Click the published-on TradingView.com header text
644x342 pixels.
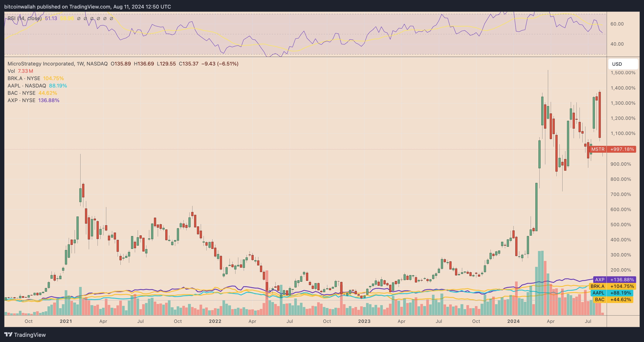[88, 7]
